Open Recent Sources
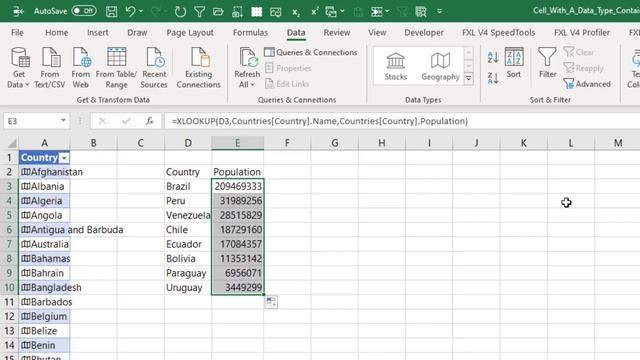This screenshot has width=640, height=360. 154,68
